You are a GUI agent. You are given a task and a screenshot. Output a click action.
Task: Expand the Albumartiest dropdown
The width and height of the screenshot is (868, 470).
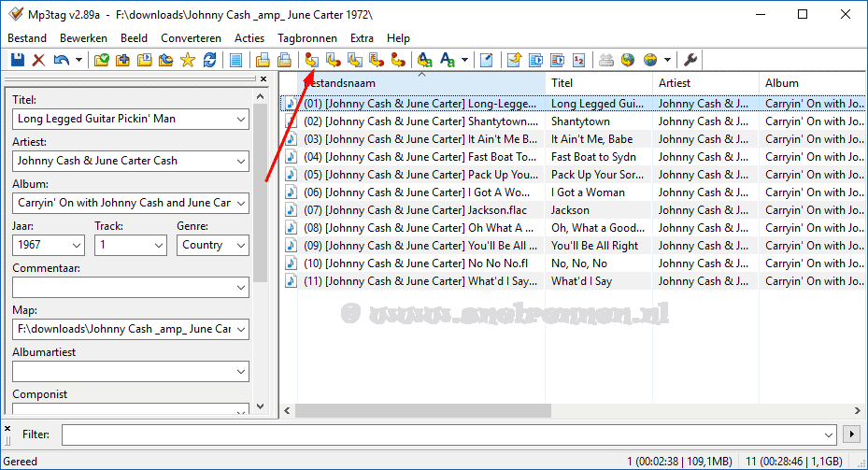coord(241,372)
